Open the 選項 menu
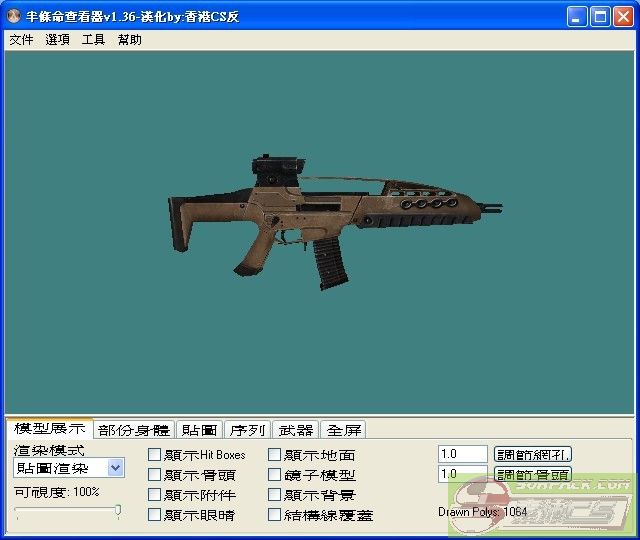640x540 pixels. (x=57, y=40)
